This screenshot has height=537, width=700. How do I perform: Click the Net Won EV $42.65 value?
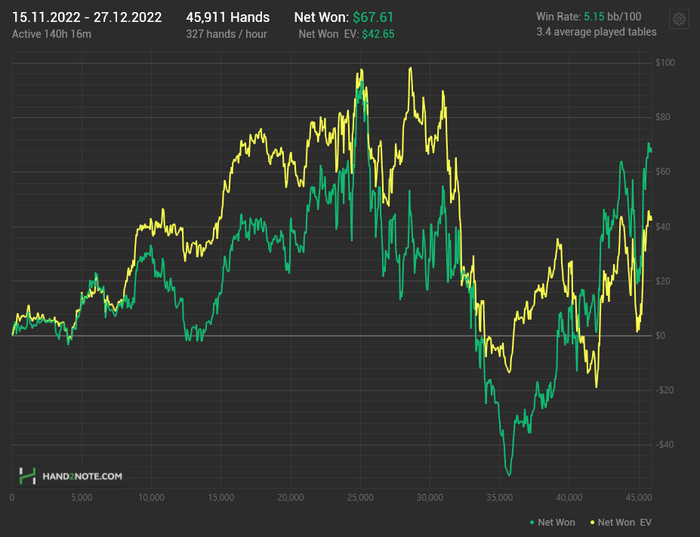pyautogui.click(x=378, y=34)
